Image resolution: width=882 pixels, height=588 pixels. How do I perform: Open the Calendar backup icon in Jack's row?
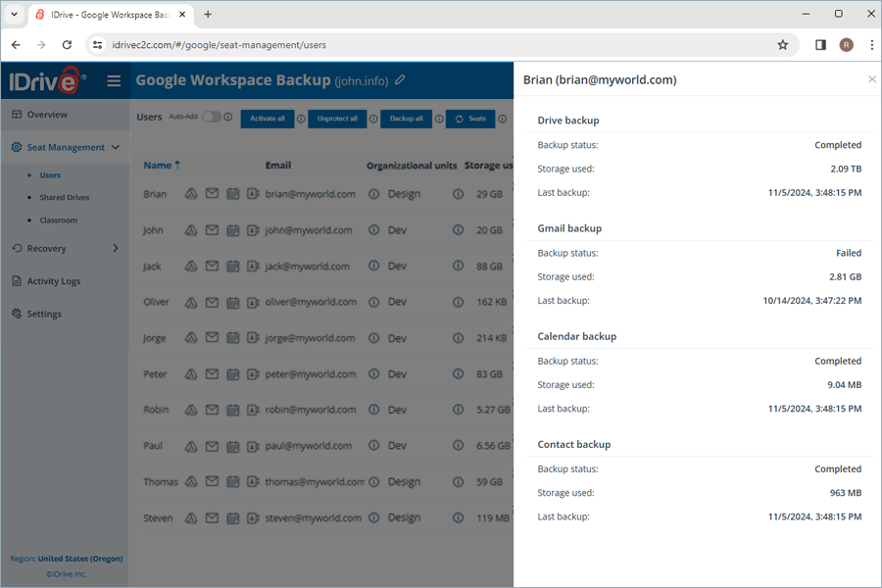[x=232, y=266]
